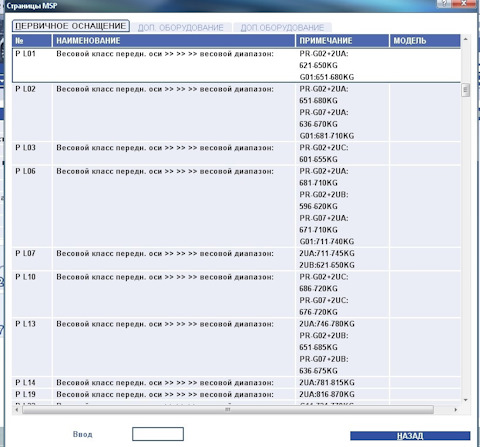
Task: Click the НАИМЕНОВАНИЕ column header
Action: pyautogui.click(x=174, y=41)
